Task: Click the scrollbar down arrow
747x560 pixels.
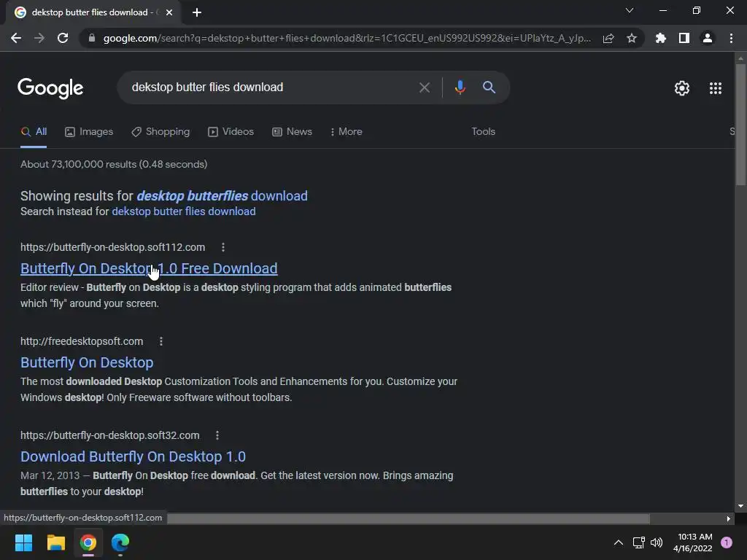Action: pyautogui.click(x=740, y=506)
